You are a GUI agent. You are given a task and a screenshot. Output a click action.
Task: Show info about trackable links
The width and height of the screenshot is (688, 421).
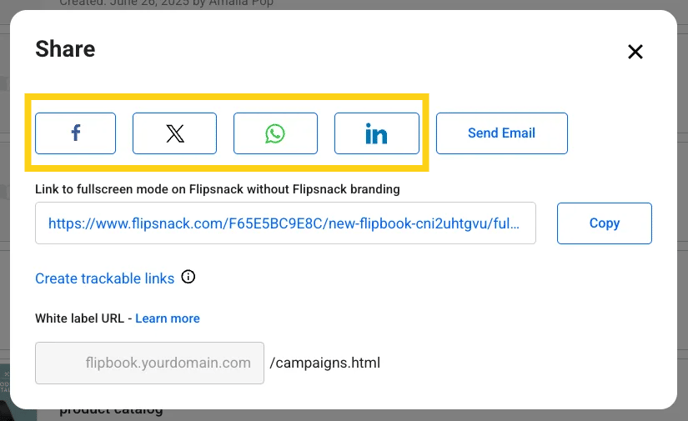click(188, 277)
